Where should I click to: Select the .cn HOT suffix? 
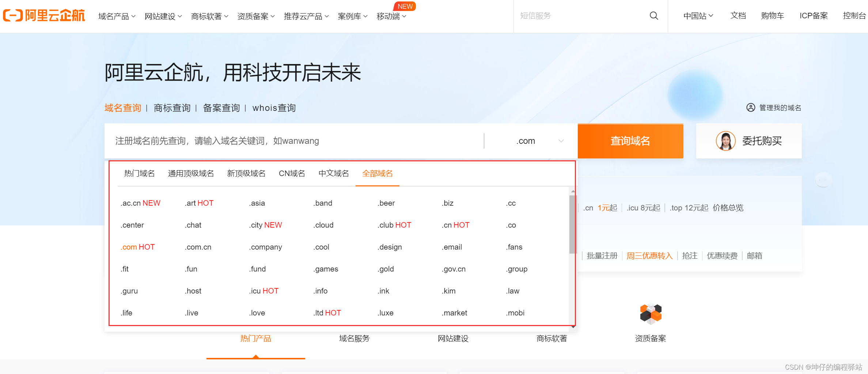[x=455, y=225]
